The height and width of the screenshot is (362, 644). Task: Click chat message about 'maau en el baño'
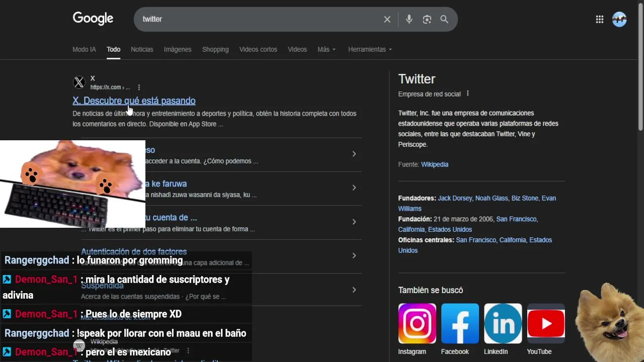click(x=162, y=333)
